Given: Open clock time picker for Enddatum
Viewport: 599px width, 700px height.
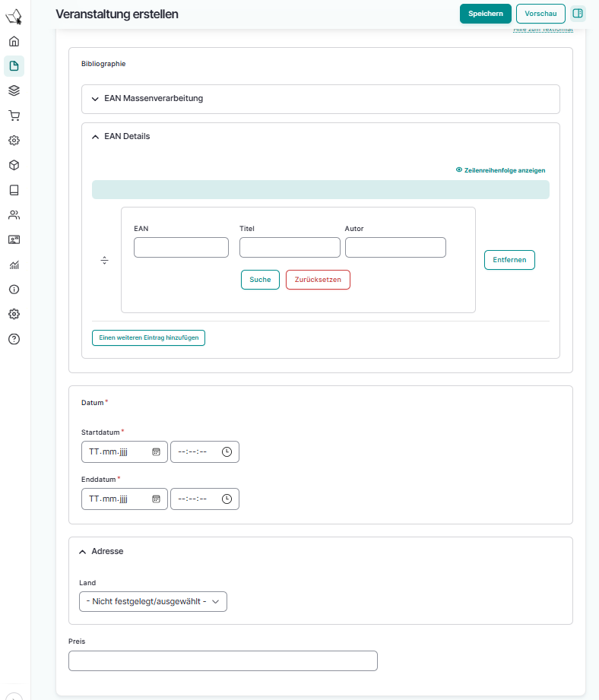Looking at the screenshot, I should (227, 499).
